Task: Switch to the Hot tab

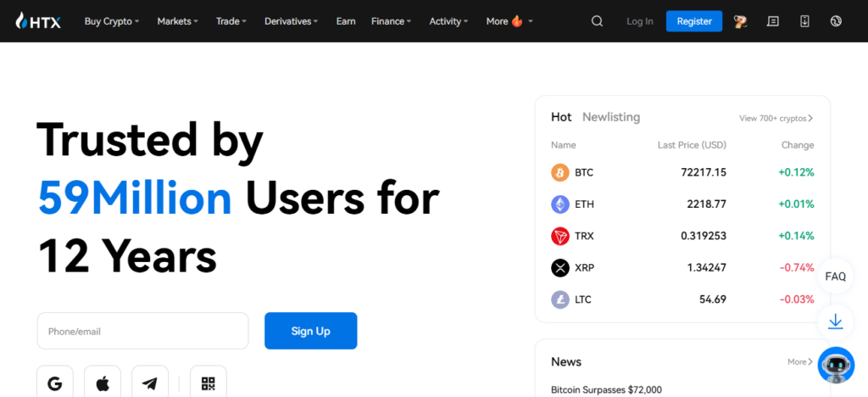Action: click(561, 117)
